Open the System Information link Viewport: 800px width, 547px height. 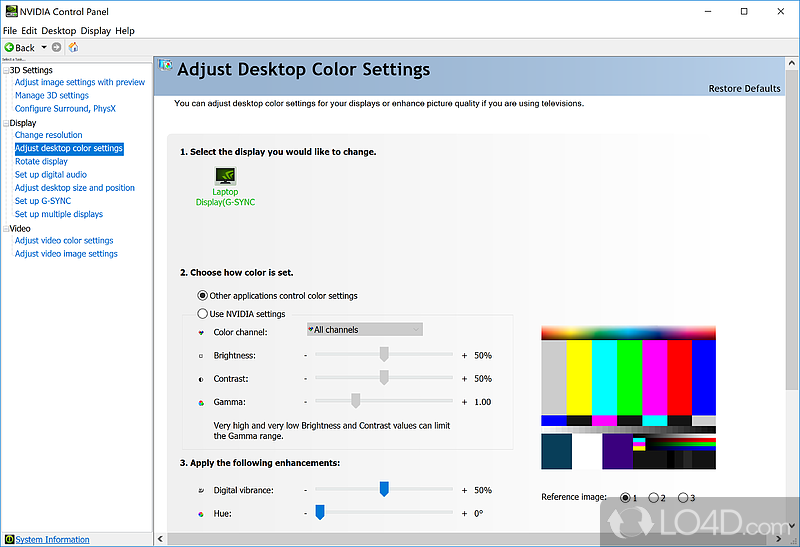click(52, 539)
